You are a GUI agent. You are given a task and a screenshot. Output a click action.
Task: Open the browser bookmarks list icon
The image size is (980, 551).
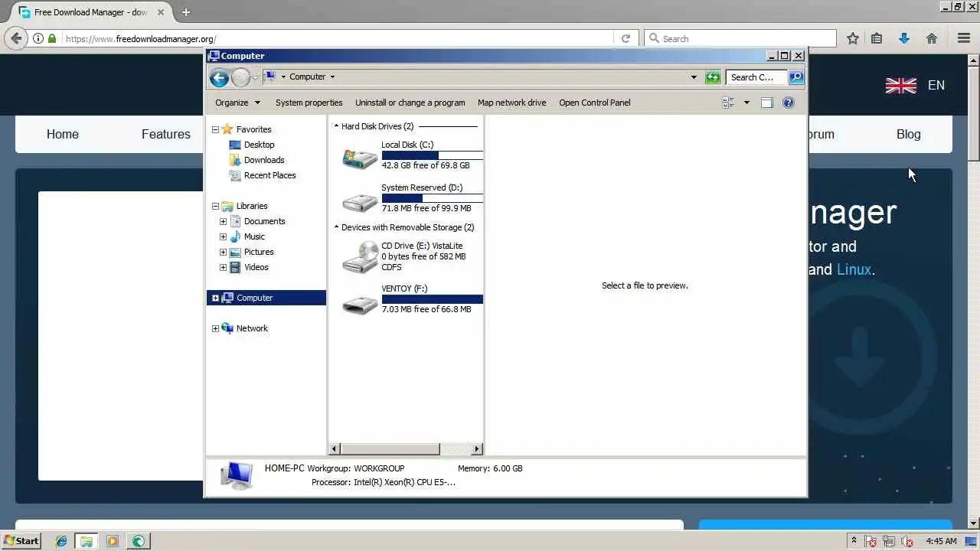[877, 38]
